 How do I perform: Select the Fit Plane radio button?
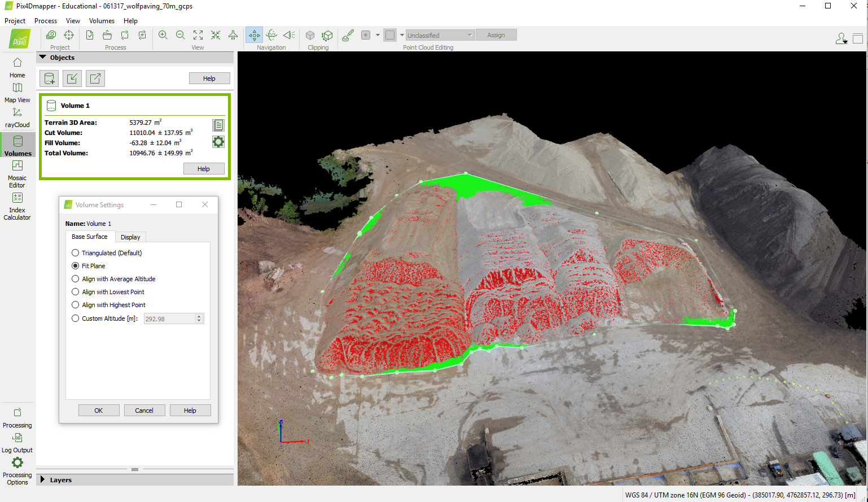76,266
